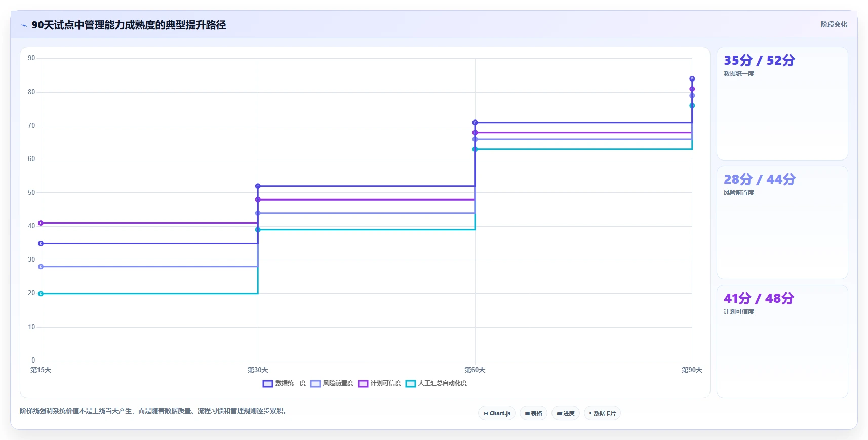Toggle the 风险前置度 legend item
This screenshot has height=440, width=868.
pos(332,383)
